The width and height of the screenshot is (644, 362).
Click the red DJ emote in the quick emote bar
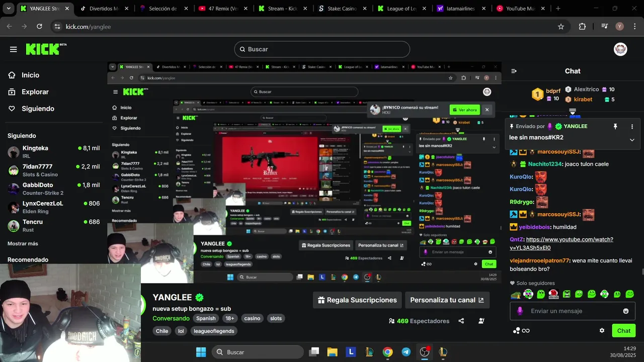click(553, 294)
